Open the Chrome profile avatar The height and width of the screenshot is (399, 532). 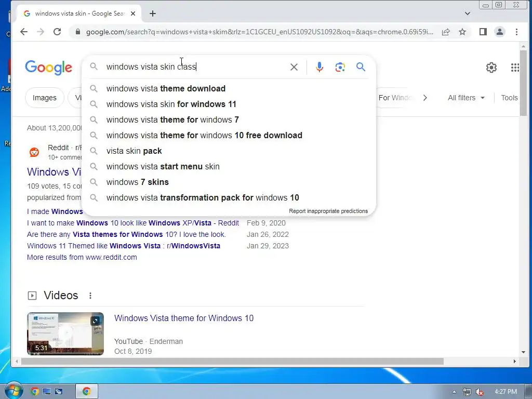pyautogui.click(x=500, y=32)
